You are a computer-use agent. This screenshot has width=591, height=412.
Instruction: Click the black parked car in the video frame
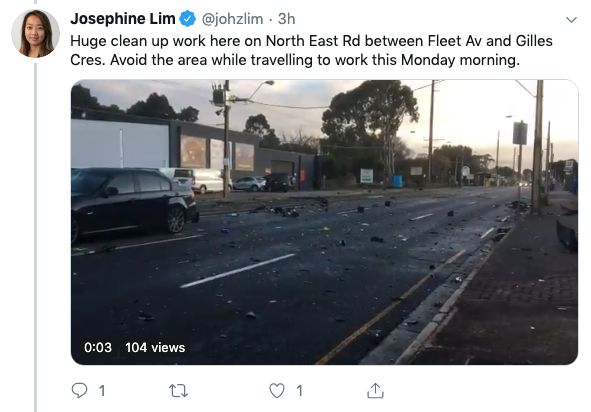(135, 204)
